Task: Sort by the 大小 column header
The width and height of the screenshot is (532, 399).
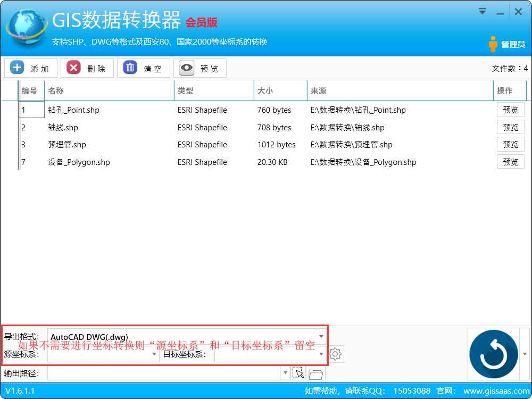Action: pos(280,90)
